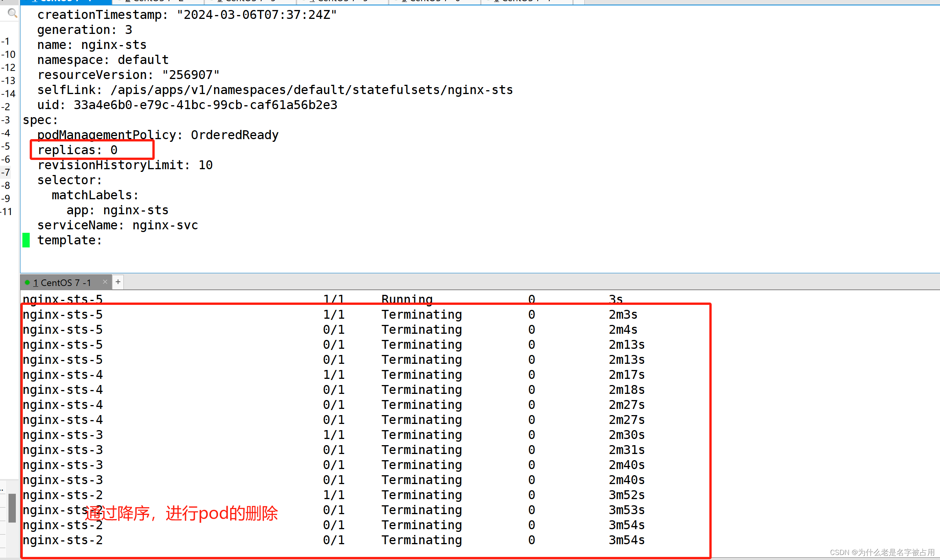Select session -14 in sidebar list
The width and height of the screenshot is (940, 560).
pyautogui.click(x=8, y=94)
